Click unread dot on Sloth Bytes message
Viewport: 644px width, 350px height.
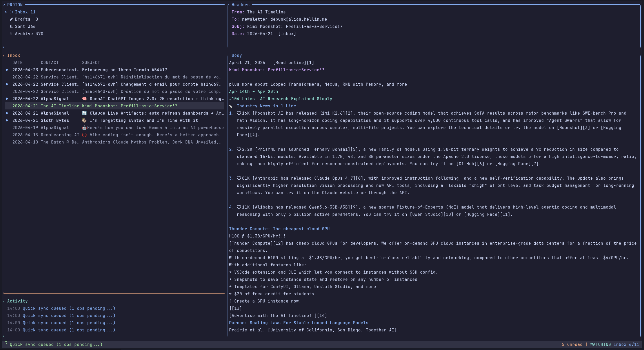point(7,121)
